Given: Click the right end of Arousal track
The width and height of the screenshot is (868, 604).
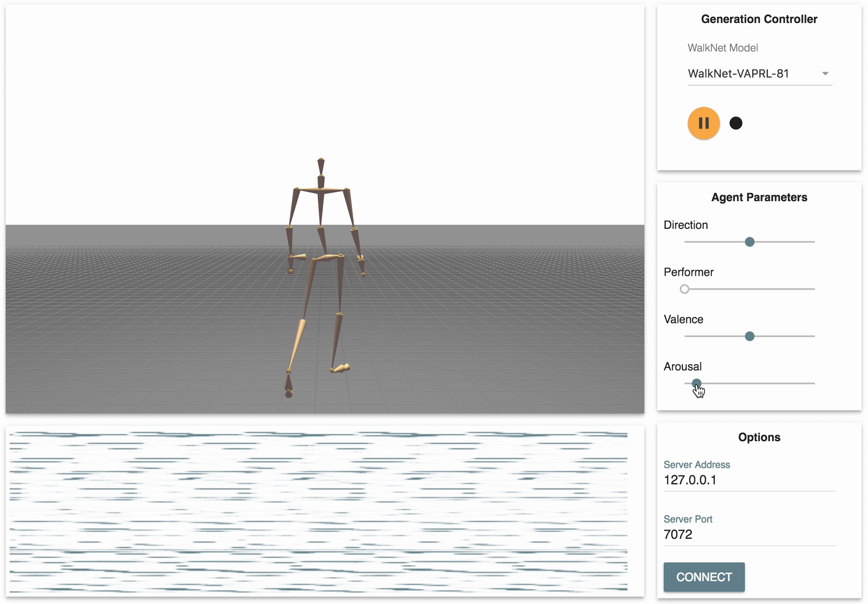Looking at the screenshot, I should pos(813,383).
